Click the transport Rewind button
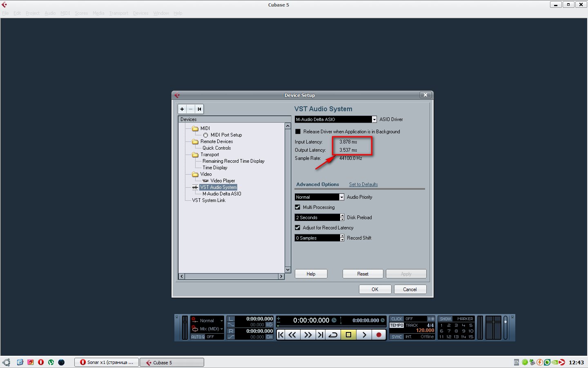The image size is (588, 368). coord(292,335)
